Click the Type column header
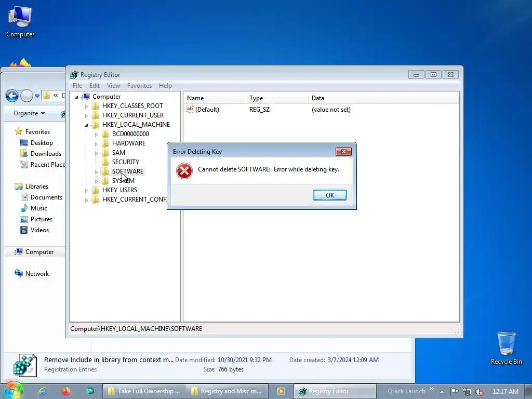This screenshot has height=399, width=532. tap(277, 98)
